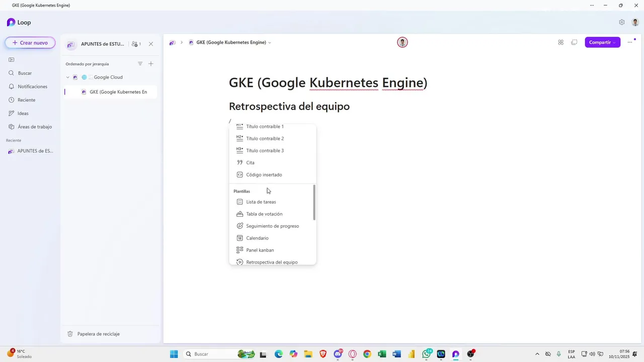Insert Tabla de votación template
Image resolution: width=644 pixels, height=362 pixels.
[x=272, y=214]
